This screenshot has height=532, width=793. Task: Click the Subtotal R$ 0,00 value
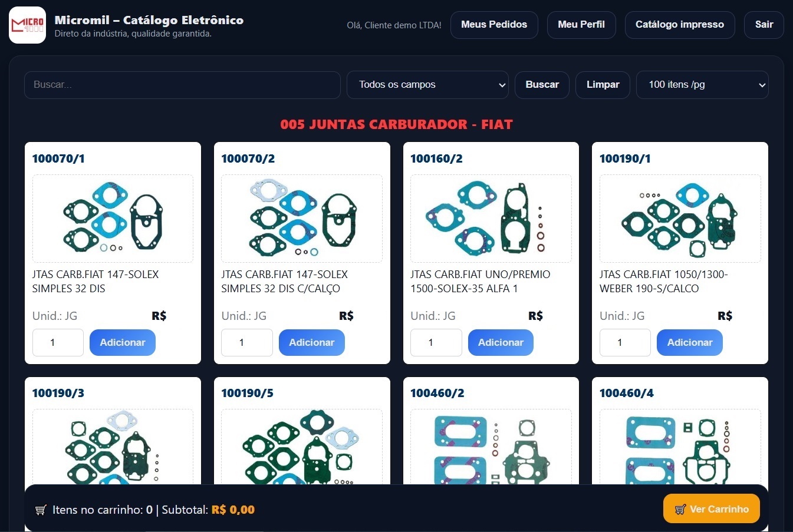coord(233,510)
